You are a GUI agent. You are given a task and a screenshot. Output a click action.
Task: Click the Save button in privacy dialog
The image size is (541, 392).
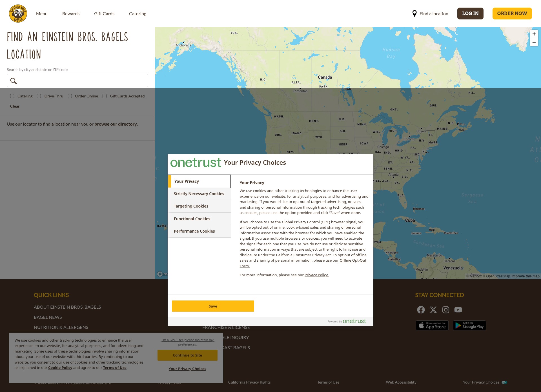(213, 306)
